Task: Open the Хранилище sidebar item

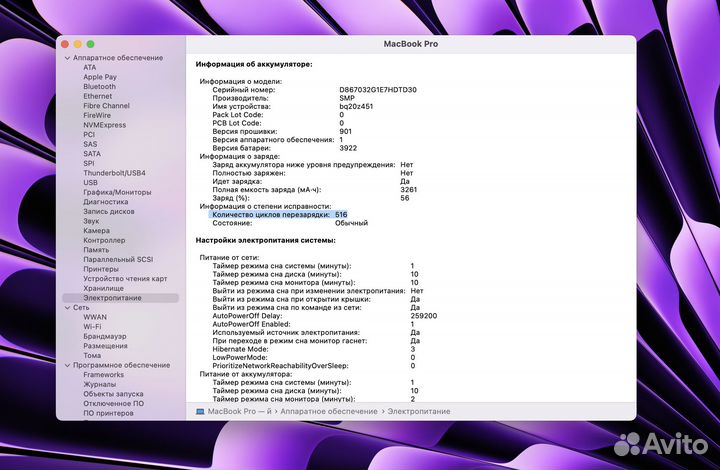Action: 104,288
